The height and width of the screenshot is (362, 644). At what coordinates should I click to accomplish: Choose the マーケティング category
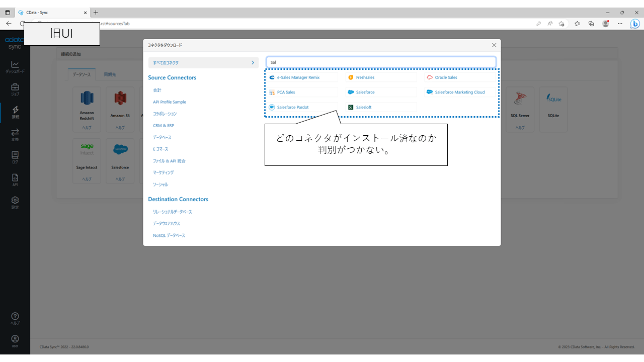(x=164, y=172)
